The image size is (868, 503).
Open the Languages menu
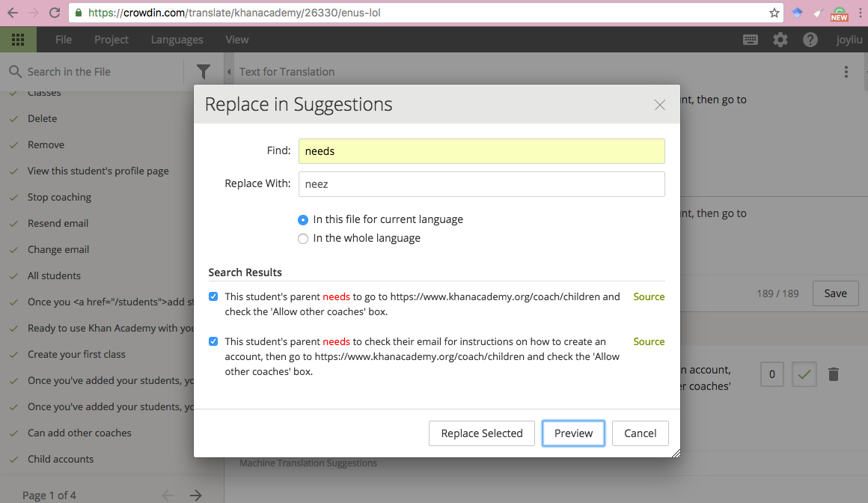(x=177, y=40)
